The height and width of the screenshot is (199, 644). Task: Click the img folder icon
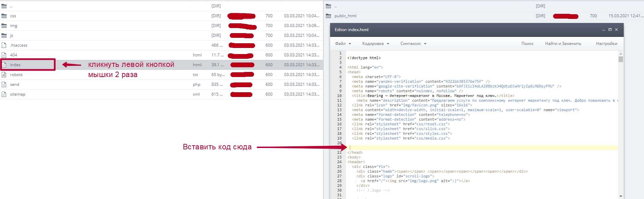click(x=4, y=26)
